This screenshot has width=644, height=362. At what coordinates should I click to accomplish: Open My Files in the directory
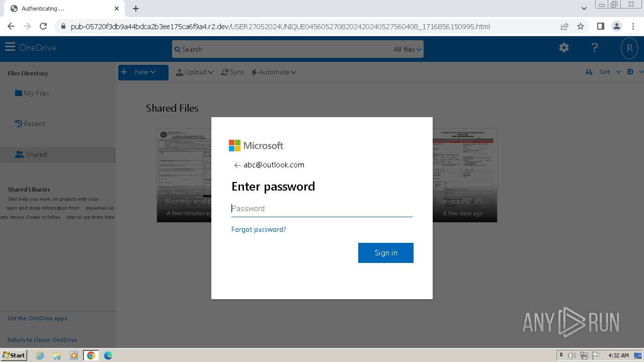(32, 93)
